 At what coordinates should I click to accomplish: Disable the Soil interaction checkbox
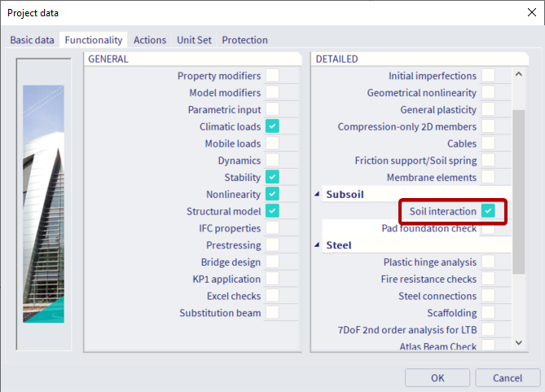point(488,211)
